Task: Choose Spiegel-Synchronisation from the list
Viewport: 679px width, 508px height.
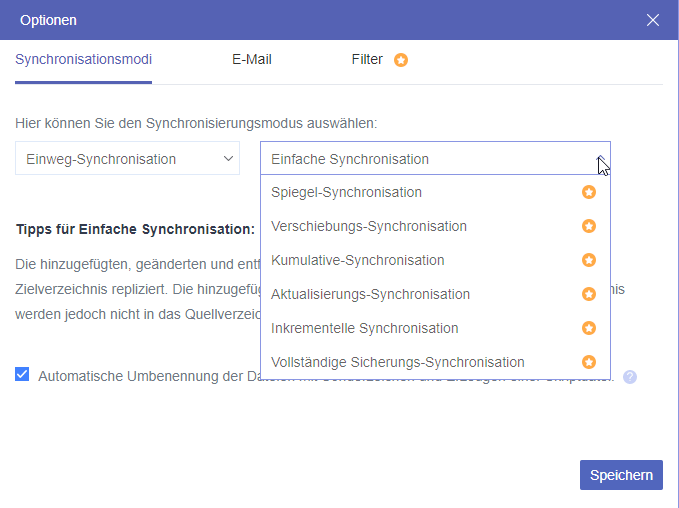Action: coord(346,192)
